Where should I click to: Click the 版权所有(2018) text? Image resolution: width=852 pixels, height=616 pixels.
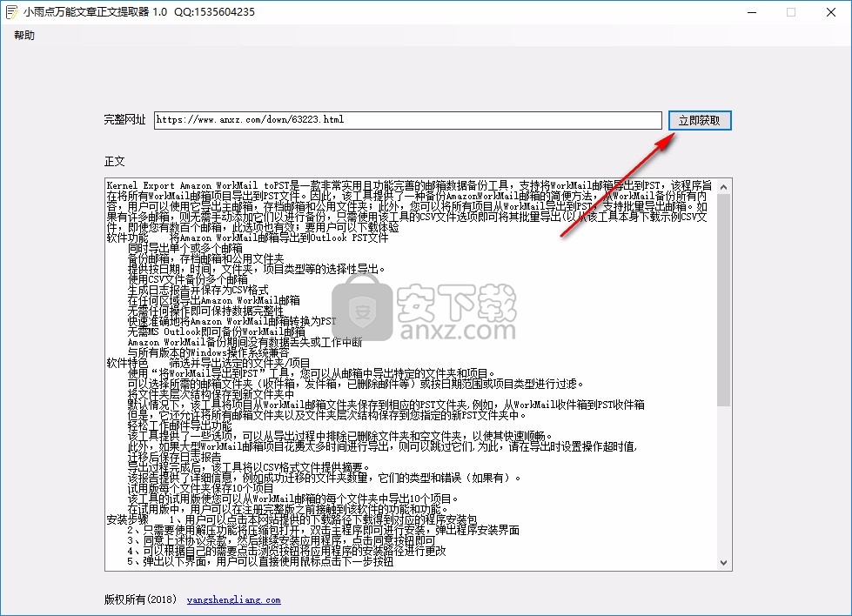(x=141, y=599)
